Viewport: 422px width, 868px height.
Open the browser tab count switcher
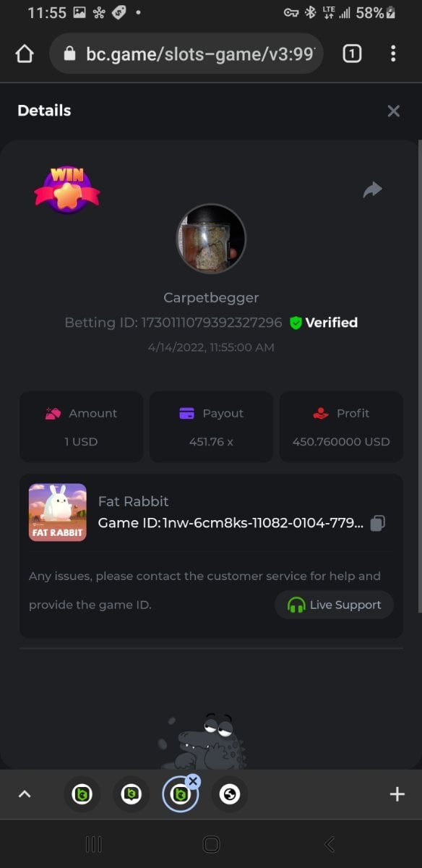coord(352,54)
